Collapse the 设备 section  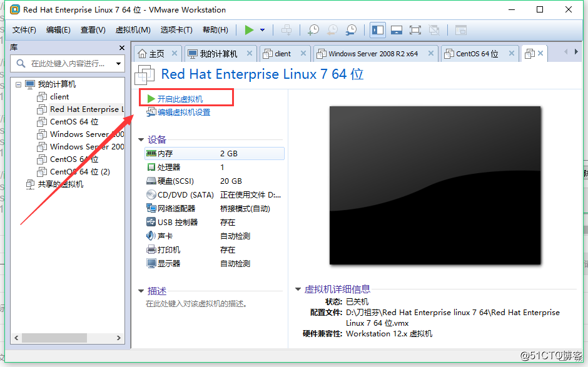coord(141,140)
